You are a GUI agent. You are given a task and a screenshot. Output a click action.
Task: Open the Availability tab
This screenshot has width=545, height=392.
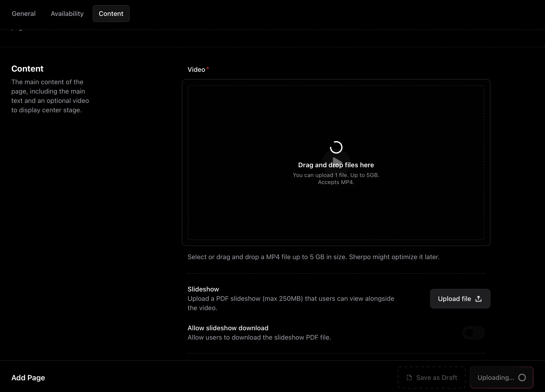tap(67, 13)
